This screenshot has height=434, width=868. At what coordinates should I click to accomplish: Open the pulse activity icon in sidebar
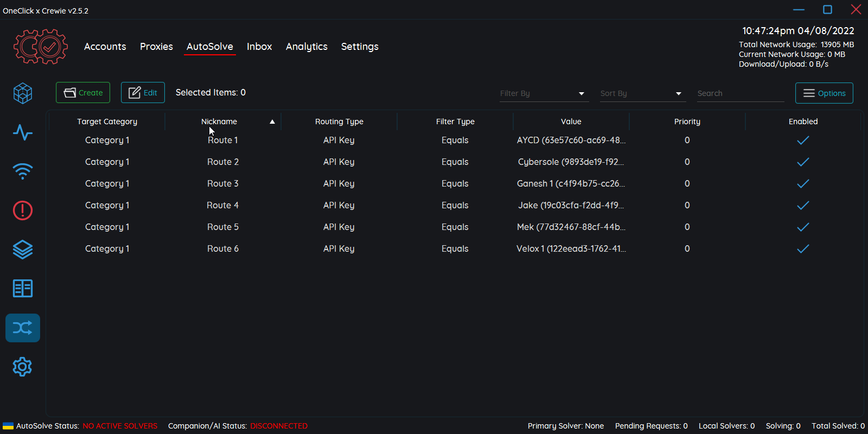click(23, 132)
